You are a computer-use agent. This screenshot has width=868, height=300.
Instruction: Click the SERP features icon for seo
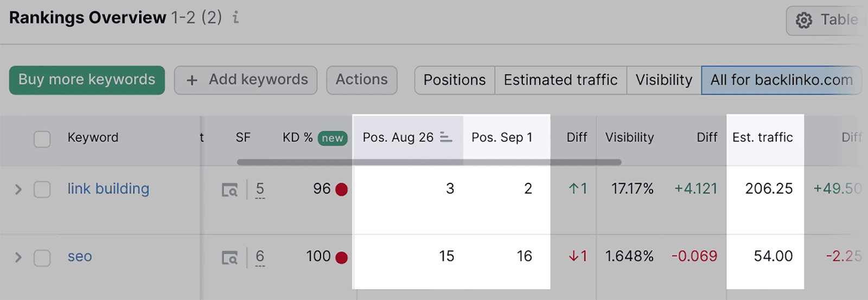click(x=229, y=258)
